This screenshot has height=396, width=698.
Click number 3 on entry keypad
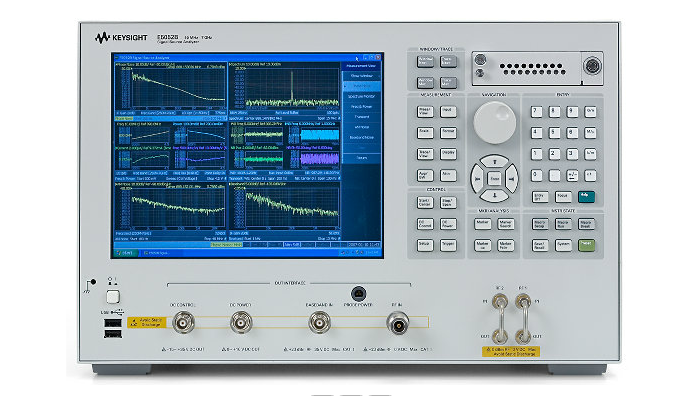coord(572,154)
